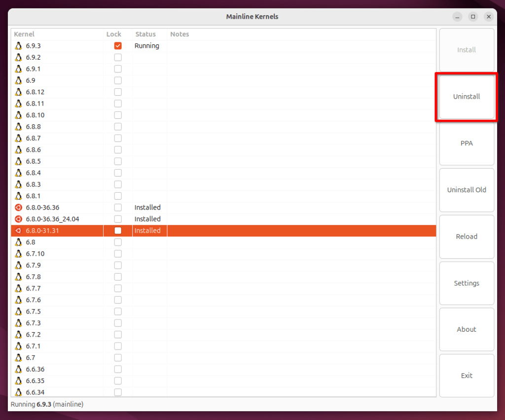
Task: Click the Status column header
Action: coord(149,34)
